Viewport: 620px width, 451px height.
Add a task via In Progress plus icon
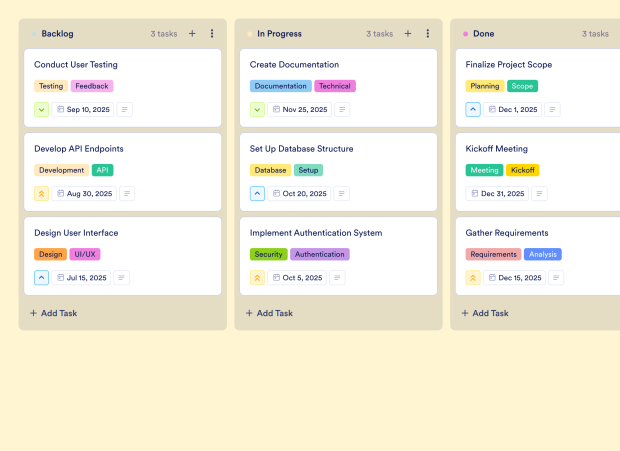(x=408, y=34)
